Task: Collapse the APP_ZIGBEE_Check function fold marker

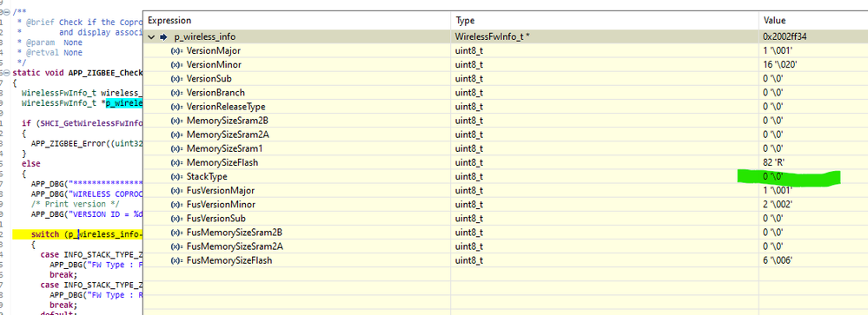Action: click(x=6, y=73)
